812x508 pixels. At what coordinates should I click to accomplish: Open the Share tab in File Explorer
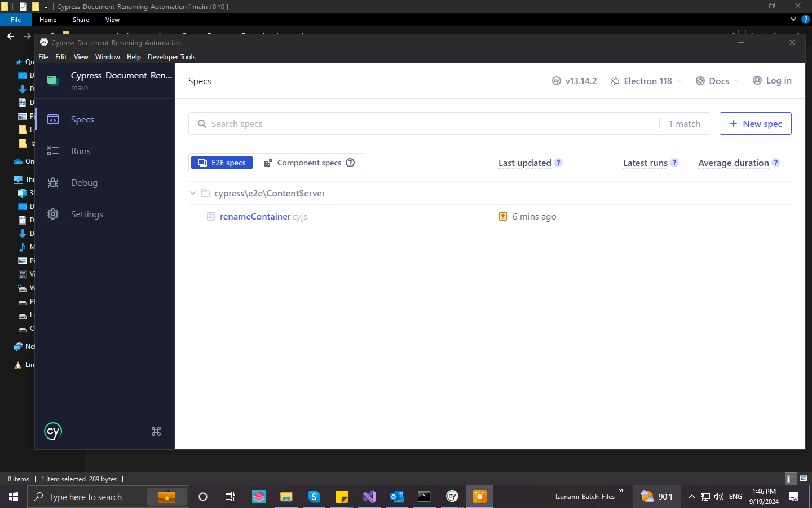pyautogui.click(x=81, y=20)
